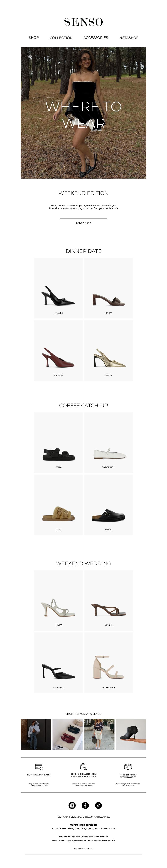Open the ZALI fluffy sandal product

point(58,505)
